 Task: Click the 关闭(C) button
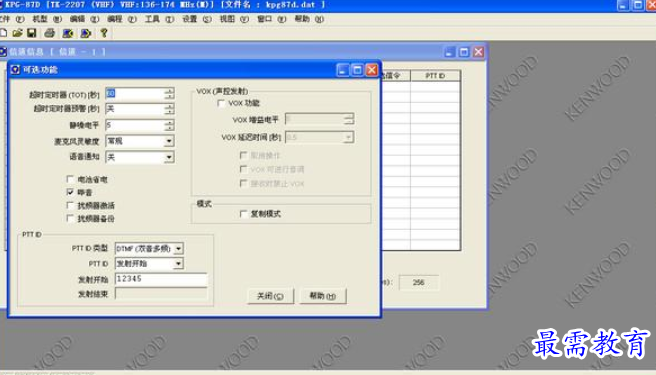click(270, 296)
